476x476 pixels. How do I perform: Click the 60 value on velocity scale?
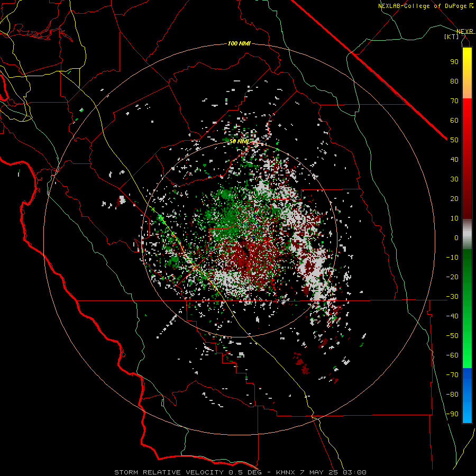point(454,120)
